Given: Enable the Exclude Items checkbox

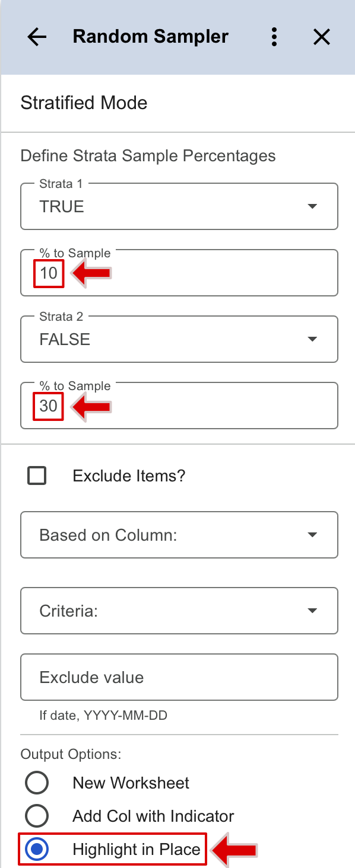Looking at the screenshot, I should [x=37, y=475].
